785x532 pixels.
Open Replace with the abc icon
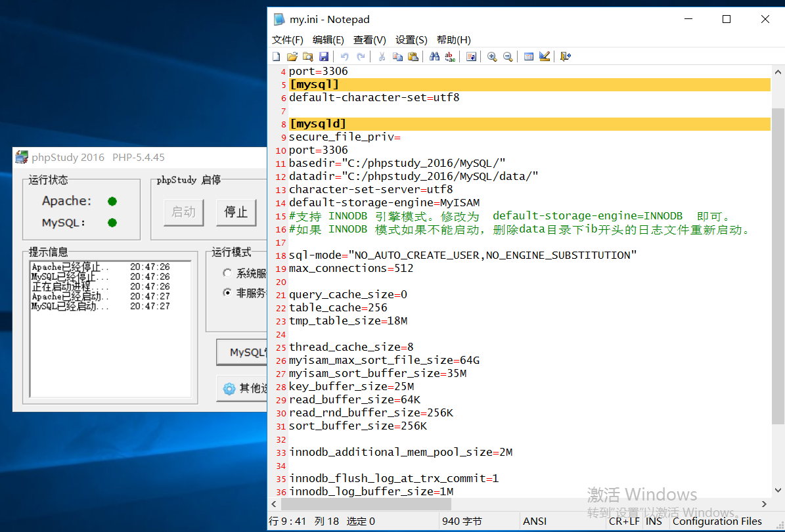click(x=450, y=56)
